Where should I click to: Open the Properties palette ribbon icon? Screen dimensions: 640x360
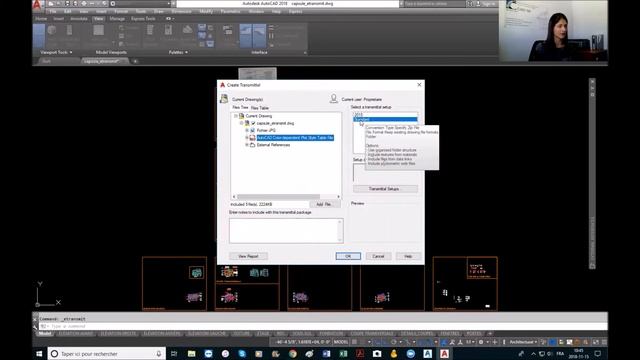168,30
